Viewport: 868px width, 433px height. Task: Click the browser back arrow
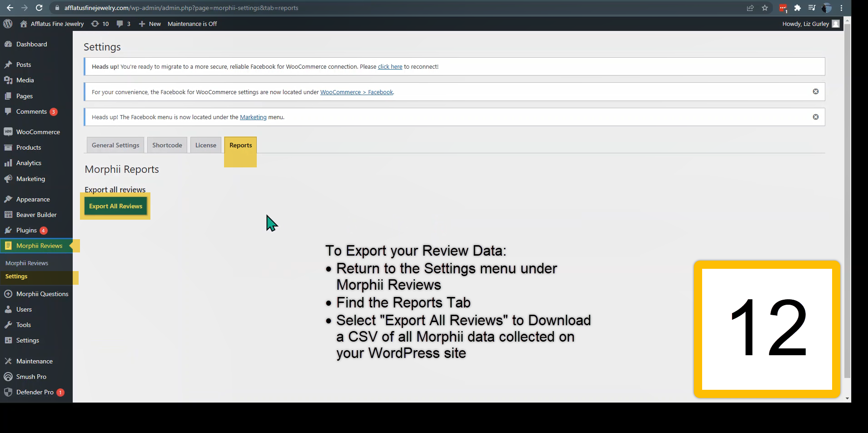[10, 8]
